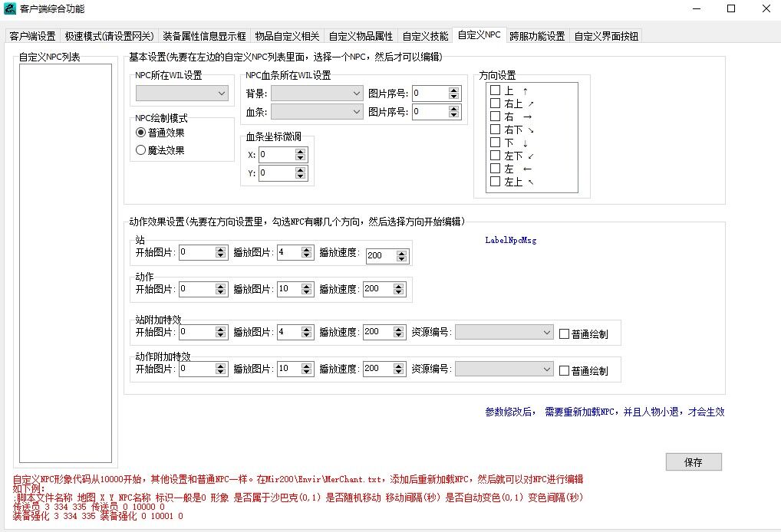This screenshot has width=781, height=532.
Task: Click the 动作 播放速度 spinner
Action: 398,289
